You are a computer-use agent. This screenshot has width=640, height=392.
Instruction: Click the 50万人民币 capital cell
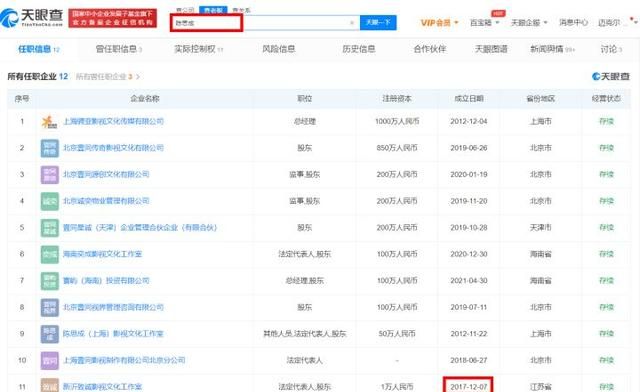coord(397,334)
